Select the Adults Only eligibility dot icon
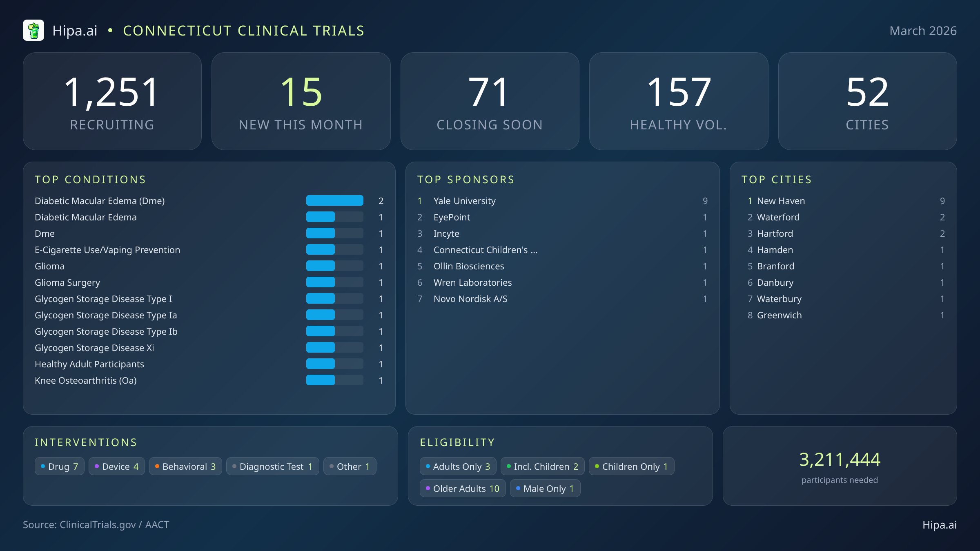Image resolution: width=980 pixels, height=551 pixels. click(428, 466)
